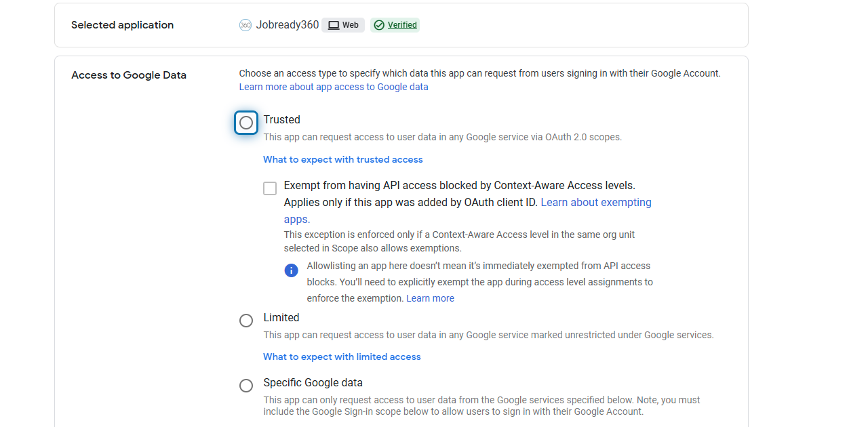Click the Selected application label
The image size is (868, 427).
123,25
